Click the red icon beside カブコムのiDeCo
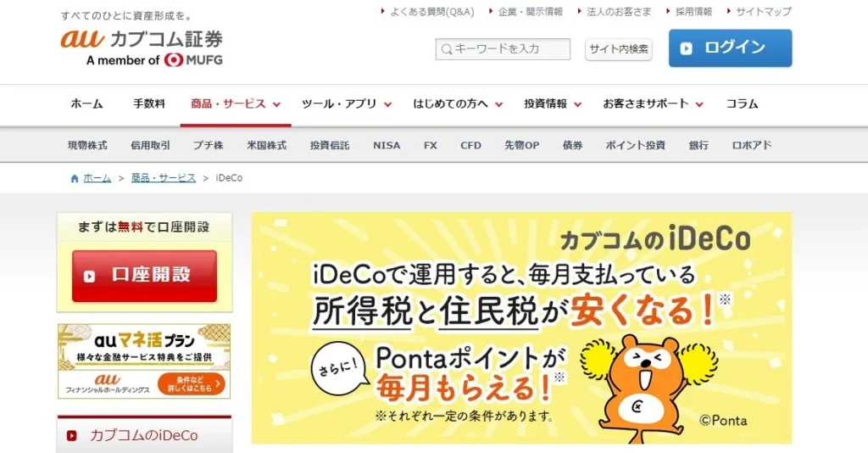The height and width of the screenshot is (453, 868). 72,436
